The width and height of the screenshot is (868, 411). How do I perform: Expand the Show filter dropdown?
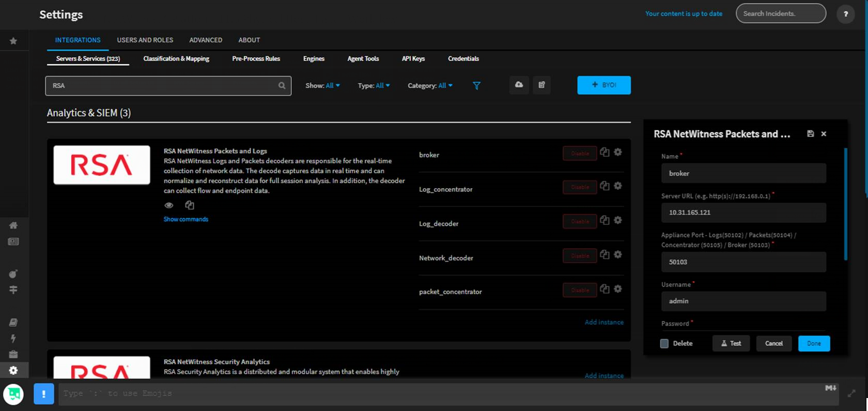[x=322, y=86]
